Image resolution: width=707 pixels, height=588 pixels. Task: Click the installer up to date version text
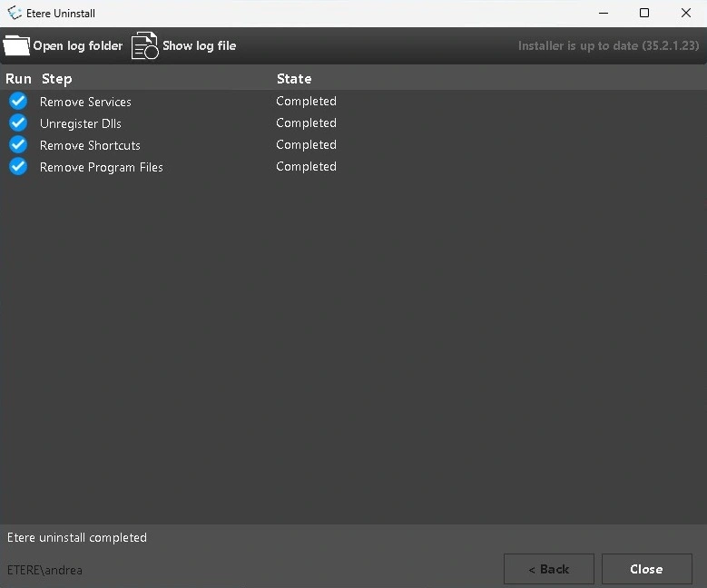click(x=605, y=45)
